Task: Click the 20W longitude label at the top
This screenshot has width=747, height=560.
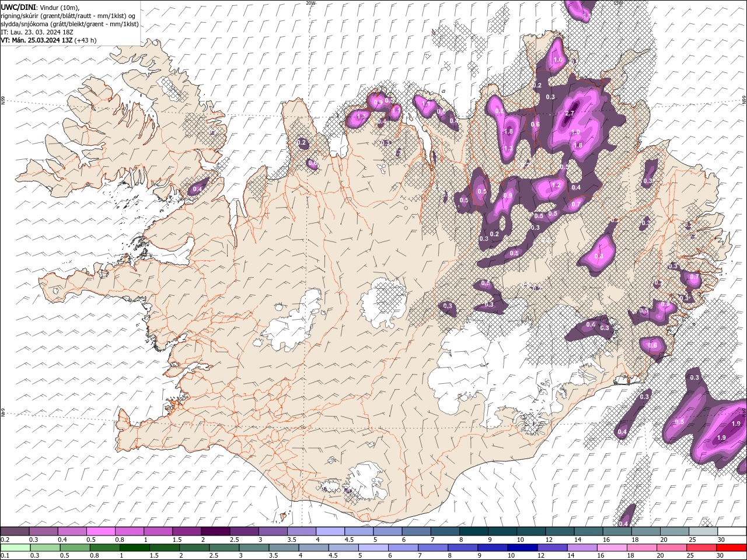Action: (x=310, y=3)
